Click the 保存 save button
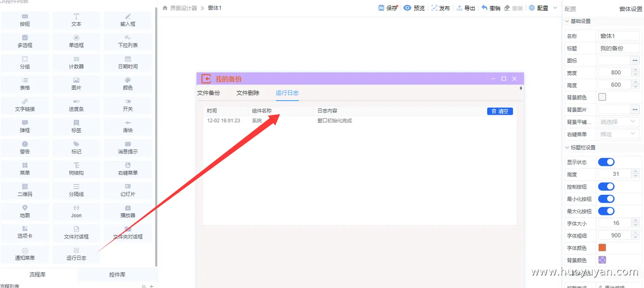Viewport: 644px width, 288px height. pos(388,8)
